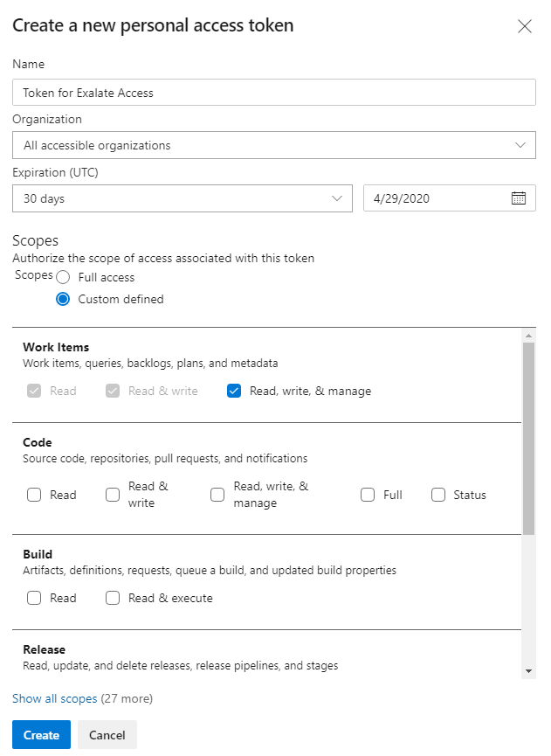The width and height of the screenshot is (551, 756).
Task: Click the Cancel button
Action: click(107, 735)
